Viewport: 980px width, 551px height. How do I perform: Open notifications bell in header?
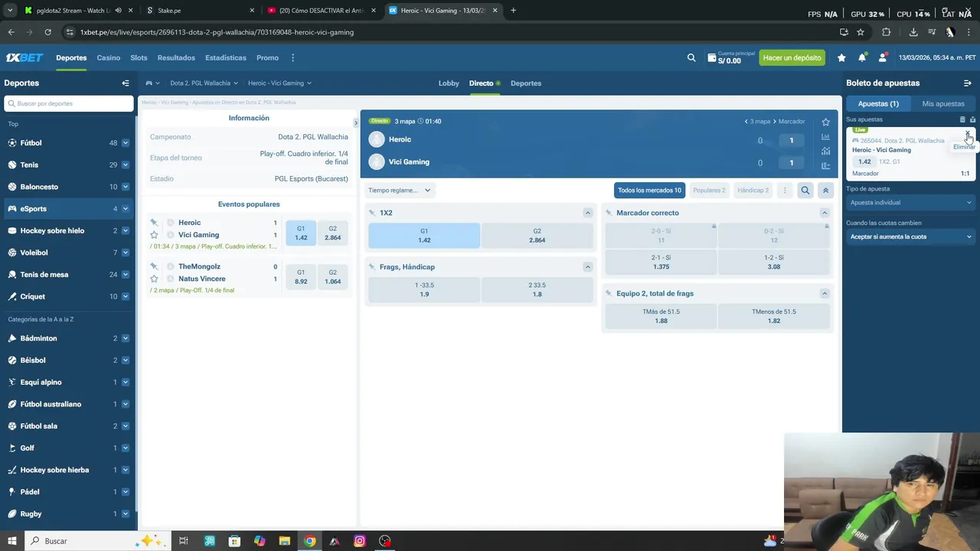[x=862, y=57]
